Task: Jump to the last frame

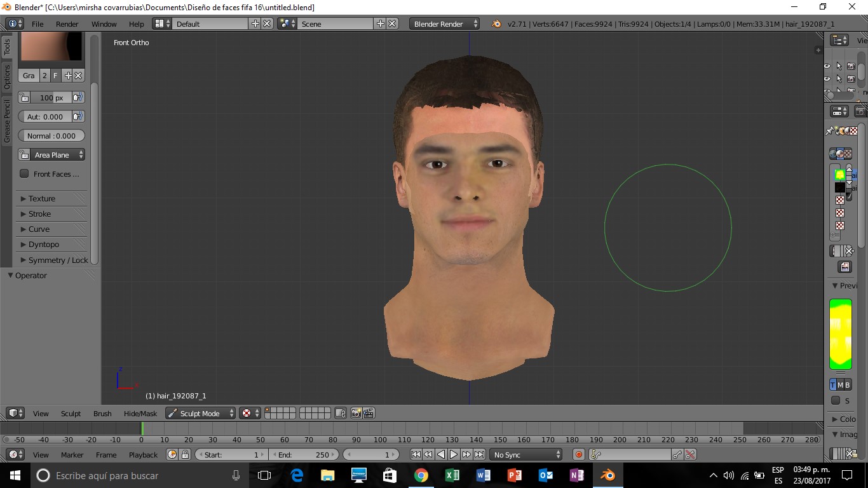Action: pos(479,454)
